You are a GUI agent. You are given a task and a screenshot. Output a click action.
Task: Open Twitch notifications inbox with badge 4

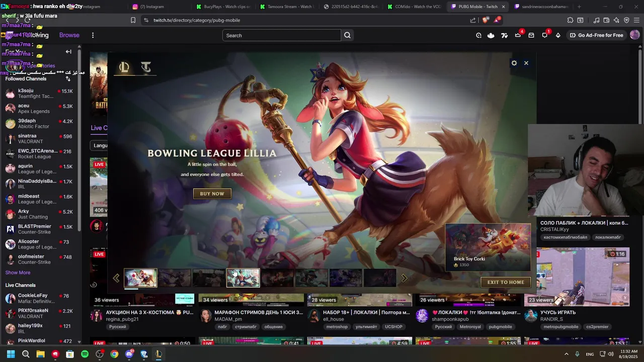pyautogui.click(x=518, y=35)
